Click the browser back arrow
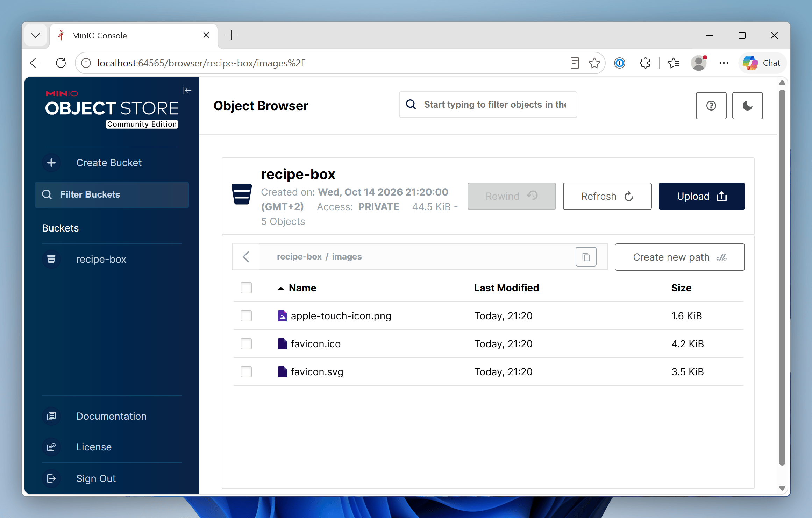The image size is (812, 518). click(36, 63)
